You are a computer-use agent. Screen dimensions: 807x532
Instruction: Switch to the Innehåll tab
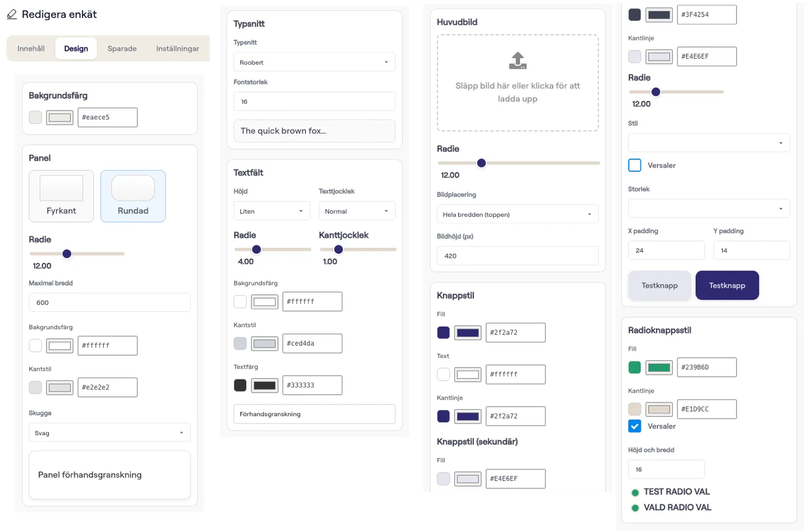[x=31, y=48]
